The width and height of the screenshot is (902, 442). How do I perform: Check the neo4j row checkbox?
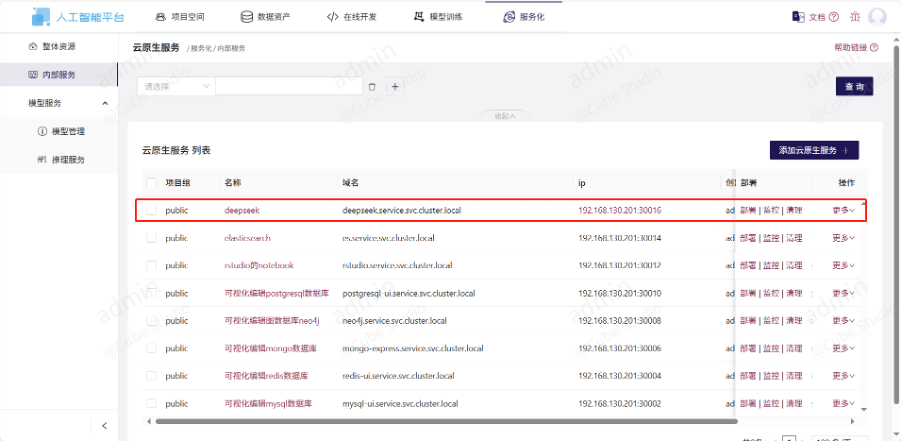coord(151,321)
